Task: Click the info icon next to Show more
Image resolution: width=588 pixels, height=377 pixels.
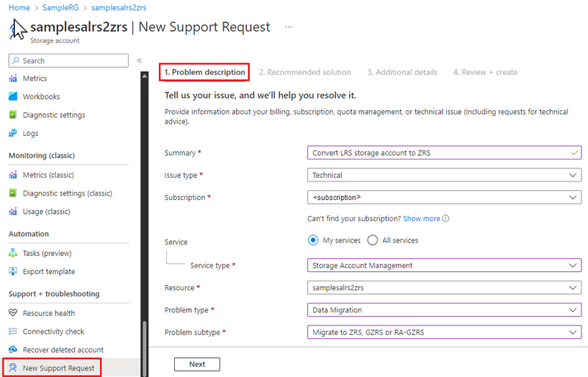Action: tap(446, 218)
